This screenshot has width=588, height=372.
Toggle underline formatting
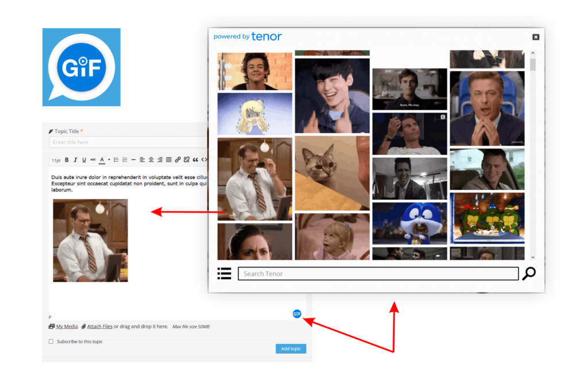coord(84,160)
